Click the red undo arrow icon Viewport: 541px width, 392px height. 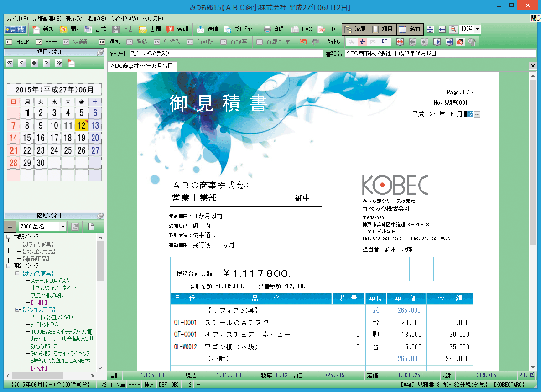coord(303,42)
